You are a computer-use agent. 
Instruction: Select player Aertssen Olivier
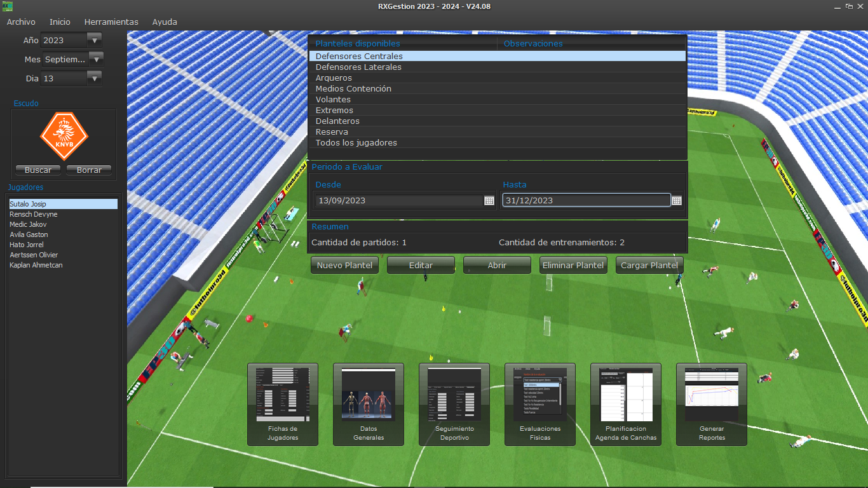coord(63,255)
